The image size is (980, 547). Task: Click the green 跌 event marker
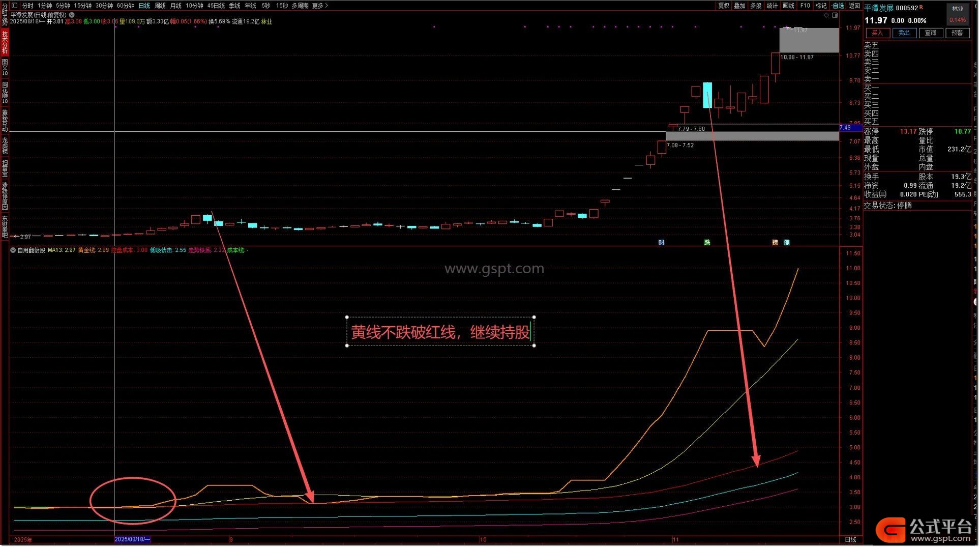pos(707,243)
